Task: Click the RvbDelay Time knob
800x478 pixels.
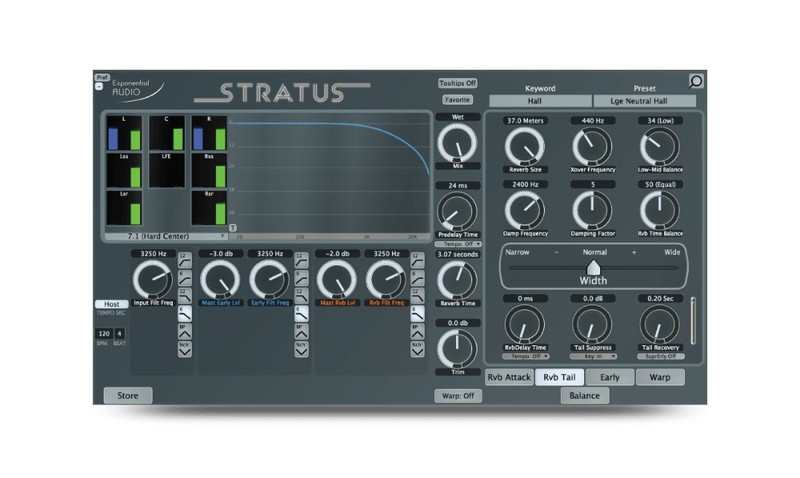Action: 525,324
